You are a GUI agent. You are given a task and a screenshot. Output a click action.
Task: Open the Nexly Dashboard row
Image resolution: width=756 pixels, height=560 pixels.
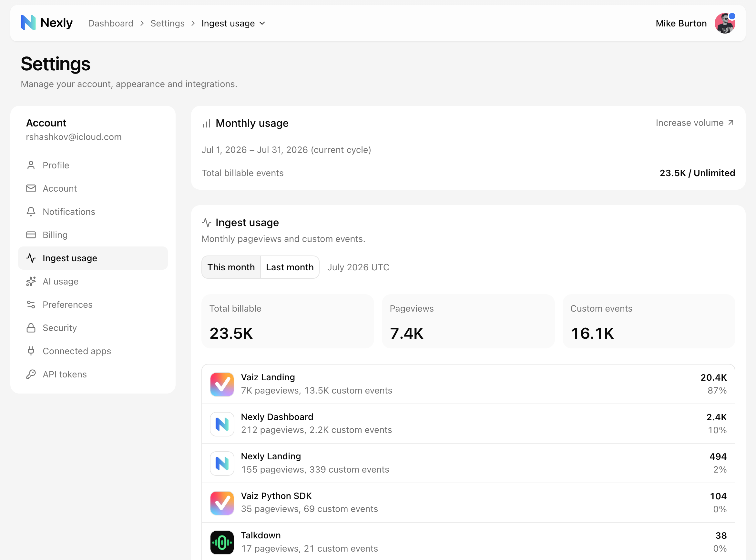click(468, 424)
